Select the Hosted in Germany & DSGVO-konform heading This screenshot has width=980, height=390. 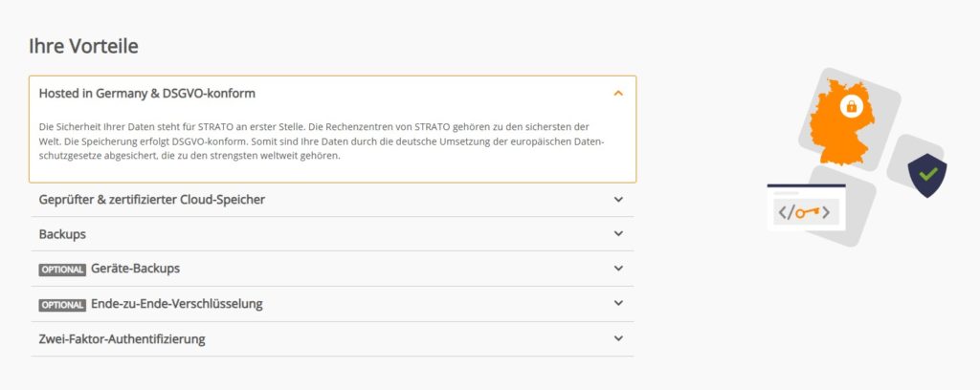tap(146, 94)
